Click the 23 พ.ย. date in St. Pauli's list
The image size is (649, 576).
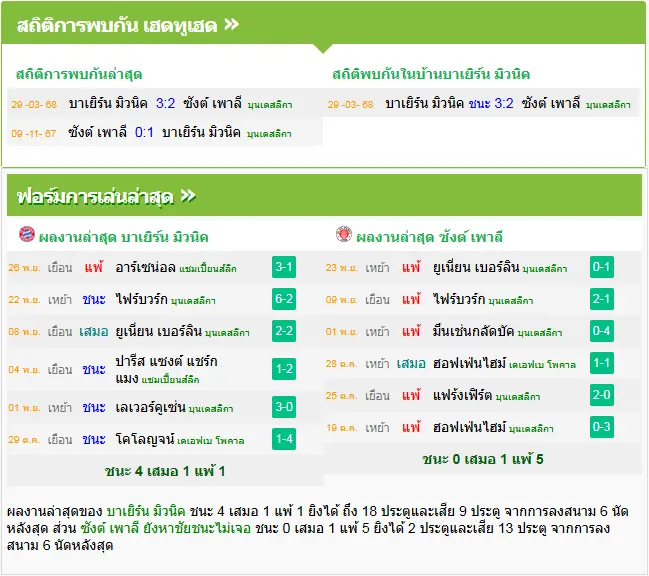click(x=341, y=268)
